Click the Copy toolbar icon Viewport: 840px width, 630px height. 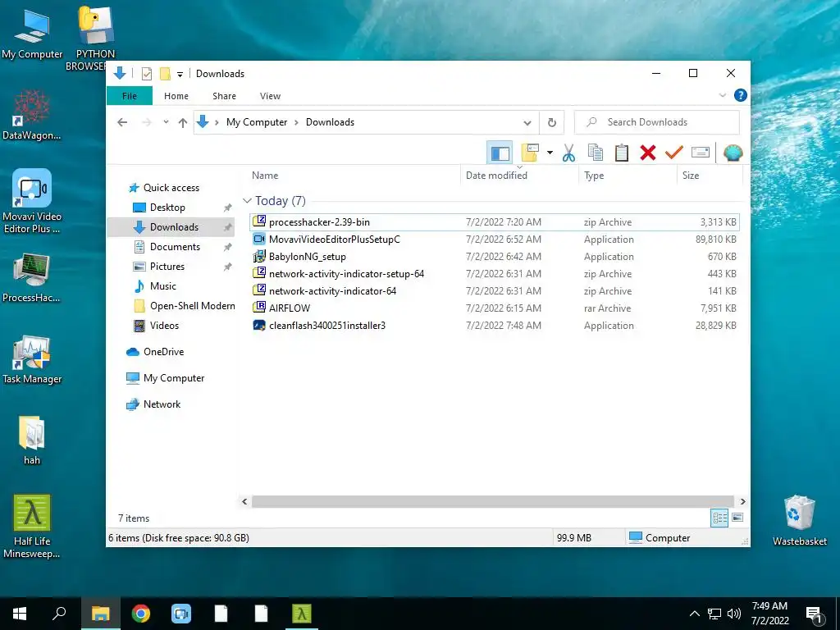[596, 153]
